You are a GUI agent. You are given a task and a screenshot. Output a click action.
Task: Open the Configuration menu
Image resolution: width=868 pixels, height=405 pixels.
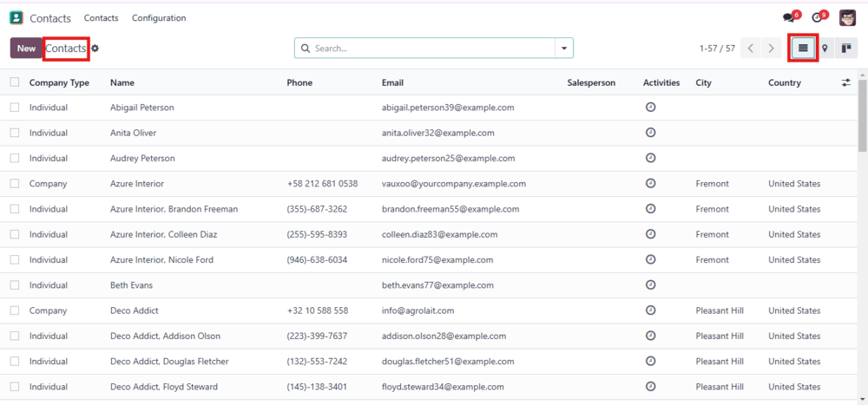coord(159,17)
